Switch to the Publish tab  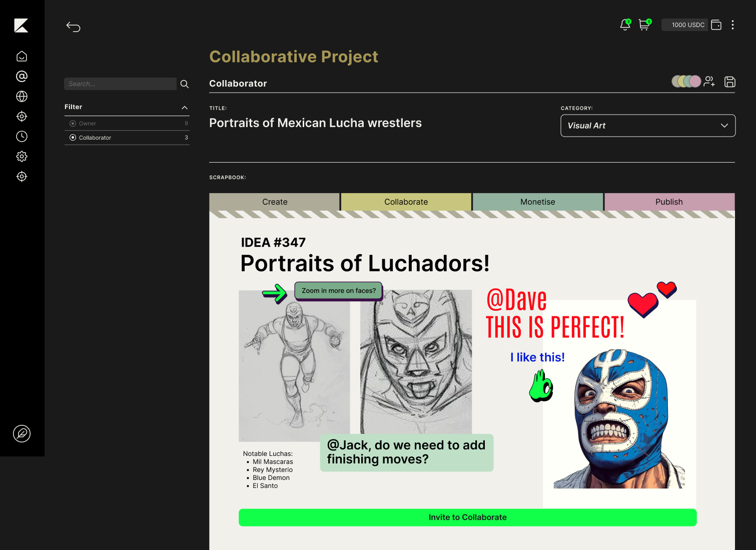coord(669,202)
